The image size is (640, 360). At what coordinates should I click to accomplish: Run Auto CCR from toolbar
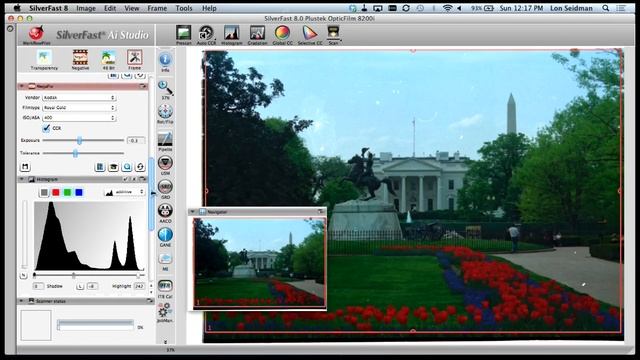pyautogui.click(x=206, y=35)
